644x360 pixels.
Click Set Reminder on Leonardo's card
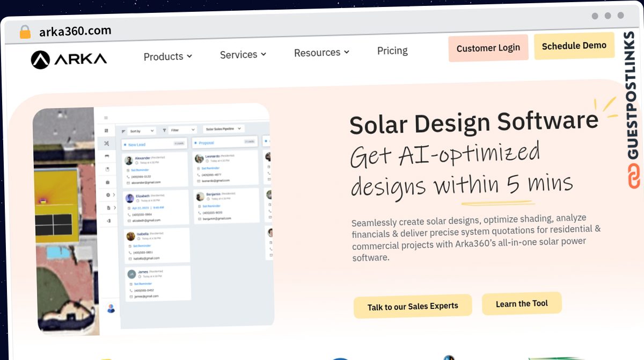[210, 168]
